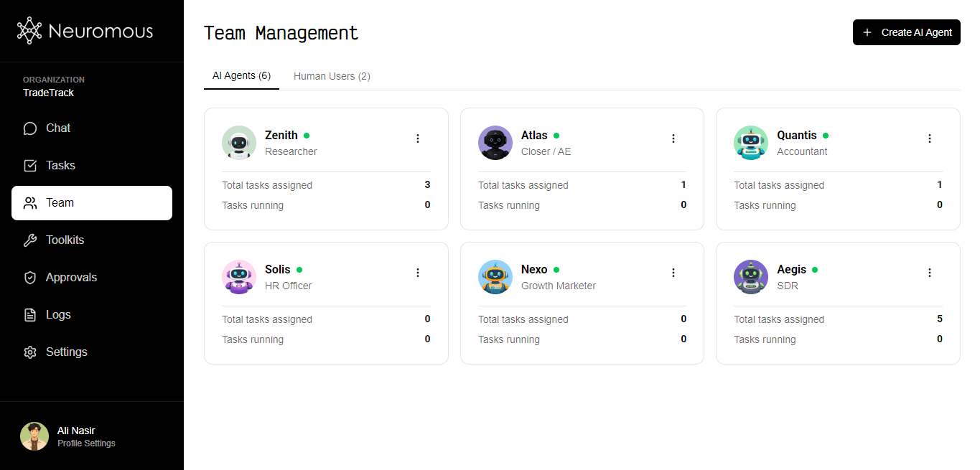Open the three-dot menu for Aegis
The height and width of the screenshot is (470, 980).
[x=930, y=273]
